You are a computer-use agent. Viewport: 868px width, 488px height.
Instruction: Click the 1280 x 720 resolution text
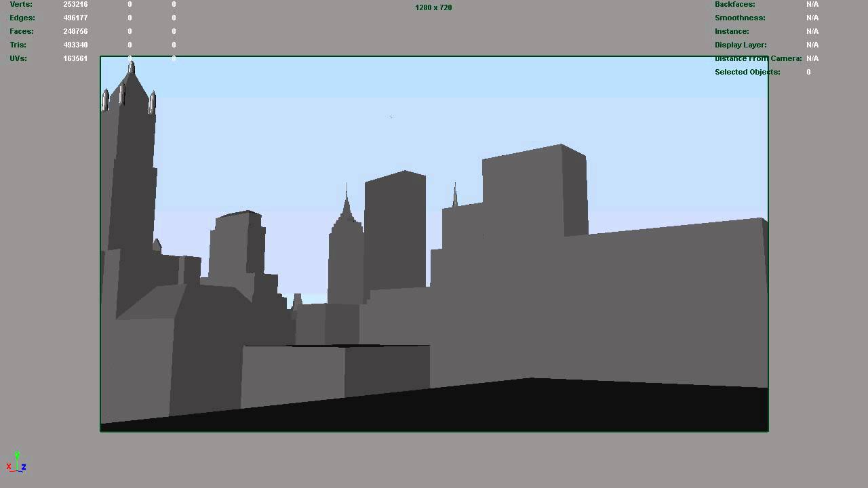(433, 7)
